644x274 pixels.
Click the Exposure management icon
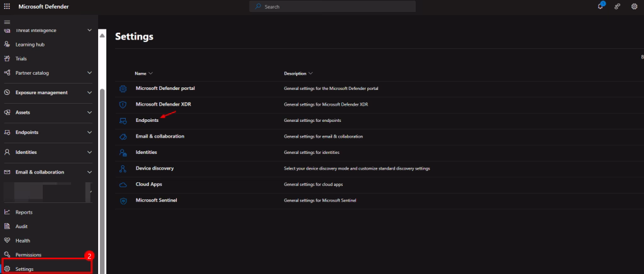pos(7,93)
